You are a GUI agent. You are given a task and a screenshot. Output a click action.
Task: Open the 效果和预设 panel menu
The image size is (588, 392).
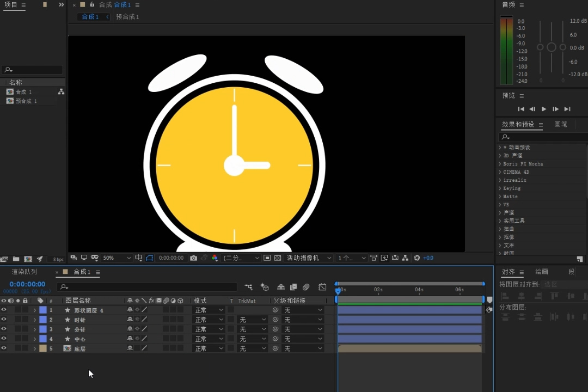[x=541, y=125]
